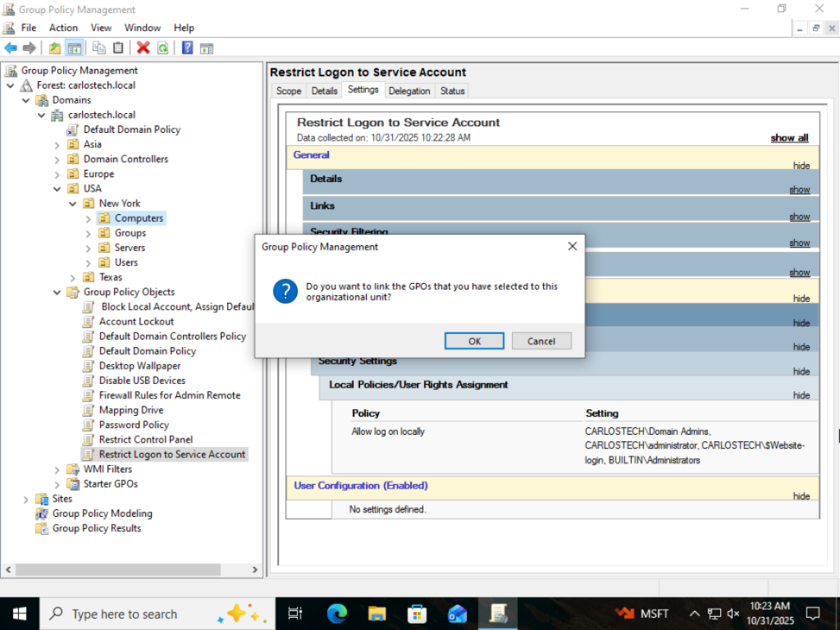
Task: Switch to the Delegation tab
Action: point(409,91)
